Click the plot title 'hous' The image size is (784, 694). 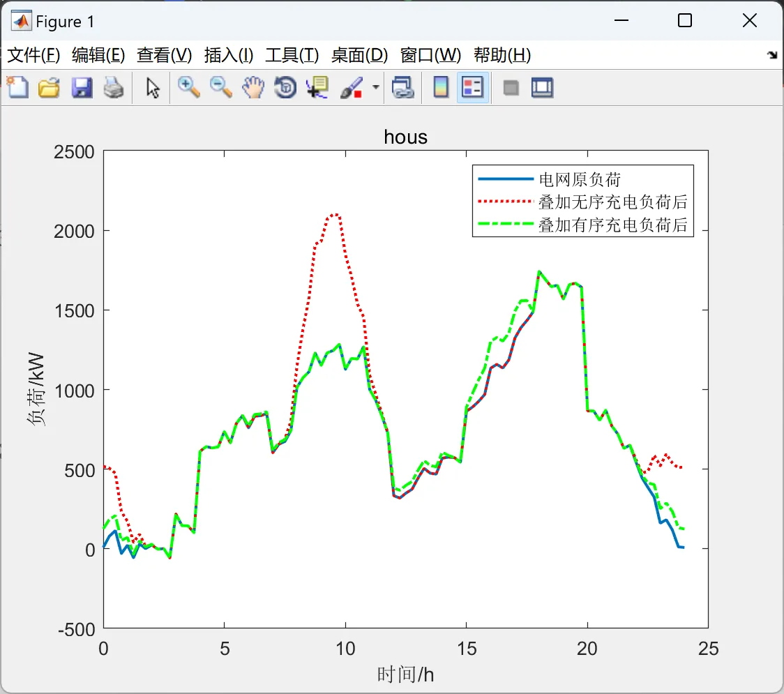(x=405, y=137)
